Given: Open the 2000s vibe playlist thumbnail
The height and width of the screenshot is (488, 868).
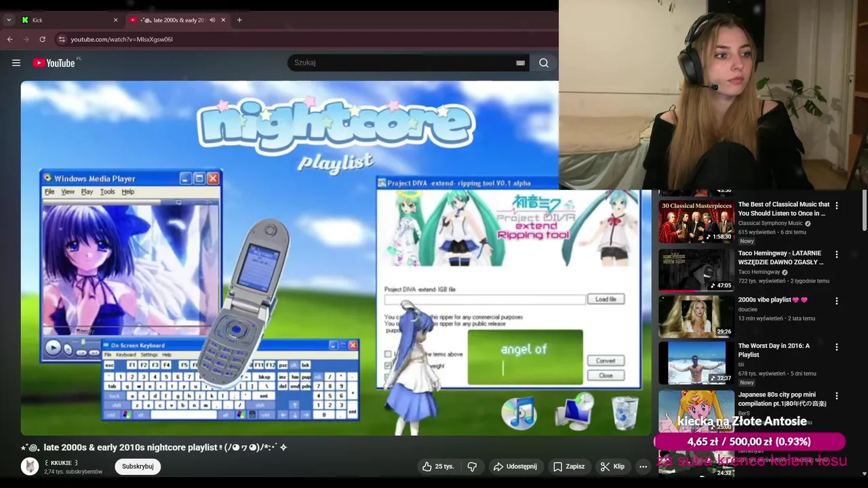Looking at the screenshot, I should 696,316.
